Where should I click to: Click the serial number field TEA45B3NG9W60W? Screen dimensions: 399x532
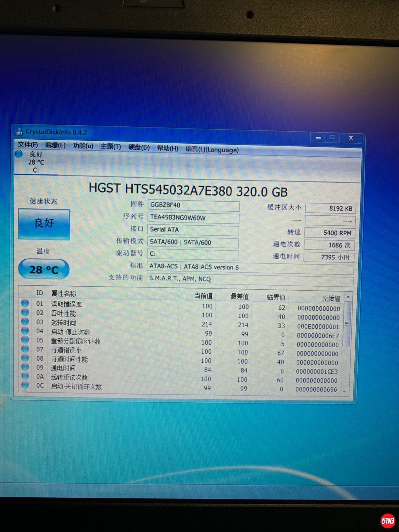(x=193, y=218)
